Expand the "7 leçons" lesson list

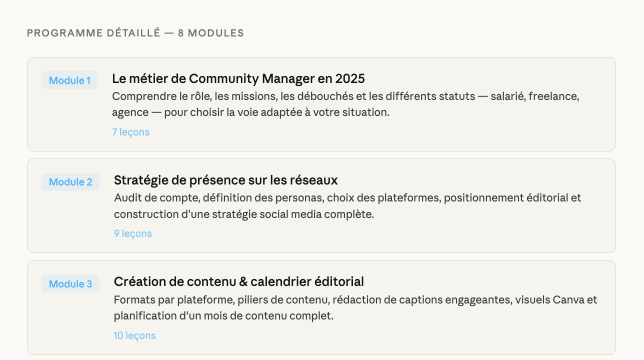130,132
